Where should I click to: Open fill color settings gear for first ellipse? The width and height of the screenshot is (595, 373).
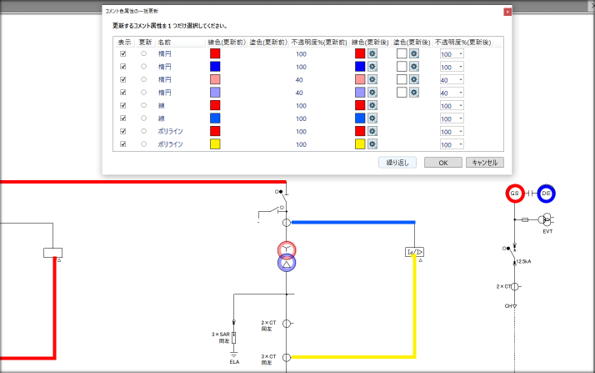tap(414, 54)
